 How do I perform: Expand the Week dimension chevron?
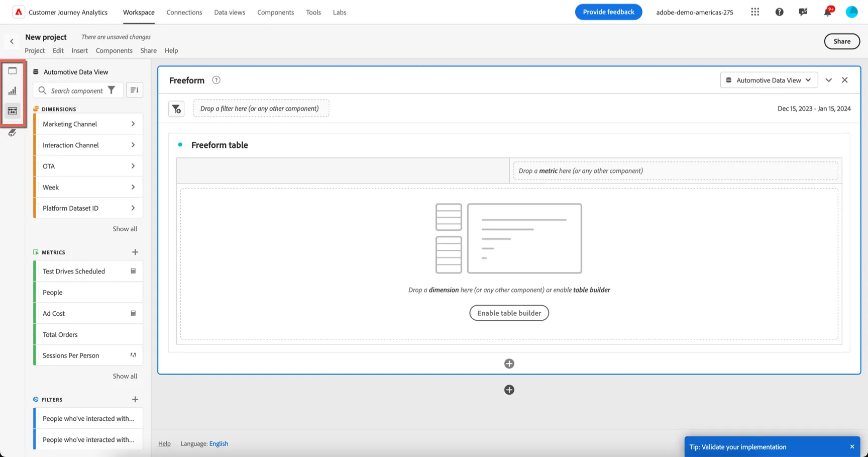coord(133,187)
